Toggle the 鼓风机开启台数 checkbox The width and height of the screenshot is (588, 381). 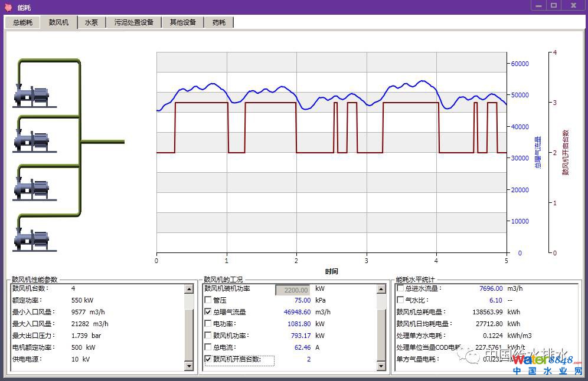[x=208, y=359]
